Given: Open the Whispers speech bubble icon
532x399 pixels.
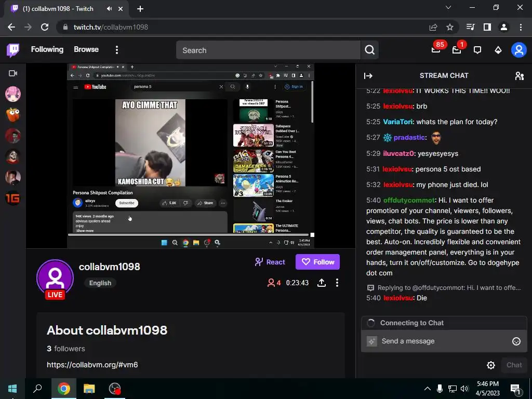Looking at the screenshot, I should click(477, 50).
